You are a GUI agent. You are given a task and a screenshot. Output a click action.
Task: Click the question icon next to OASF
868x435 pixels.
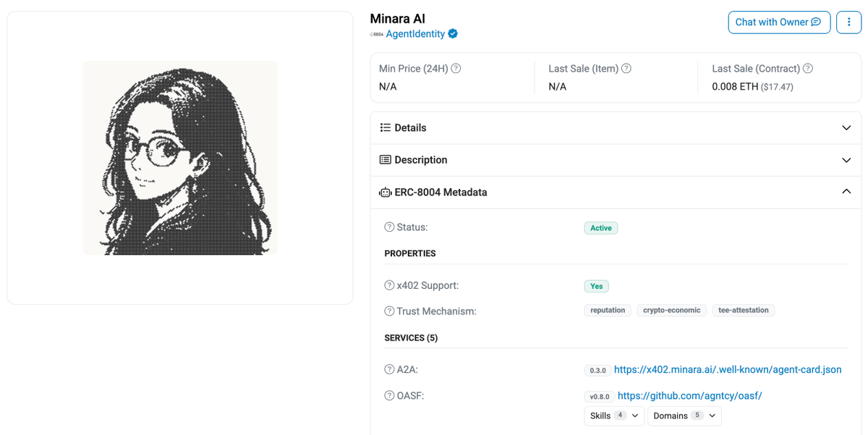coord(389,396)
